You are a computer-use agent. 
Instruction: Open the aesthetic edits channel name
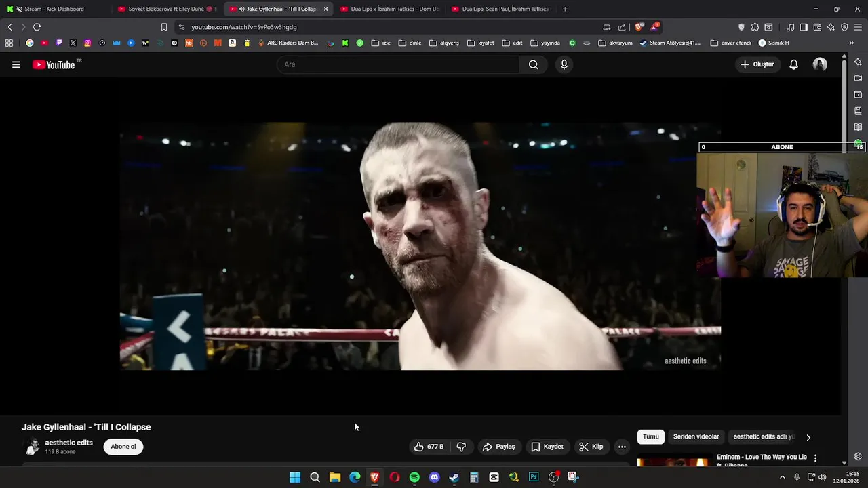[x=68, y=443]
